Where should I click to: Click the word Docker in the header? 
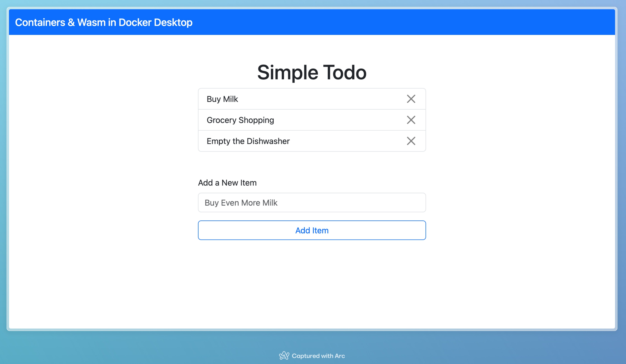[x=135, y=22]
